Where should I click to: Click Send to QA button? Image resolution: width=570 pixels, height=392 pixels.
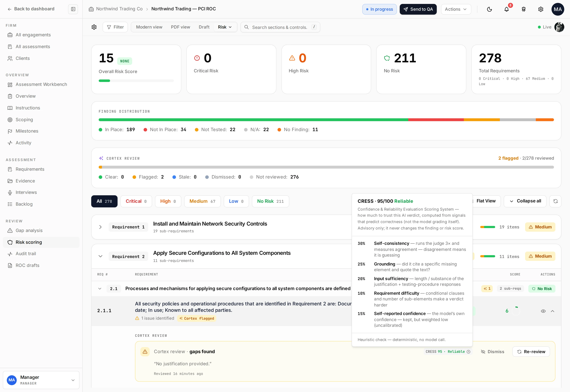pos(418,9)
